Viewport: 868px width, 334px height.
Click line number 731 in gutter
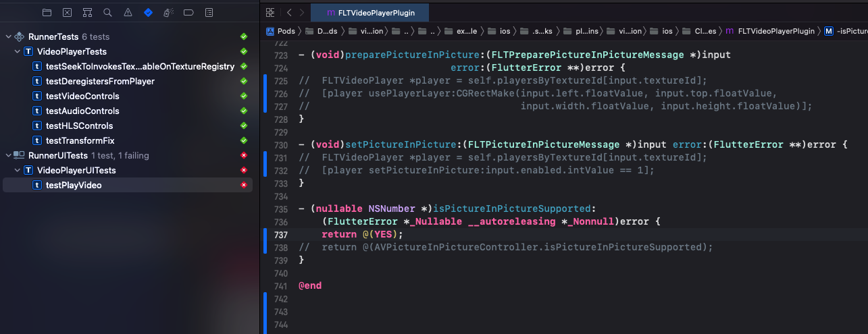point(281,158)
